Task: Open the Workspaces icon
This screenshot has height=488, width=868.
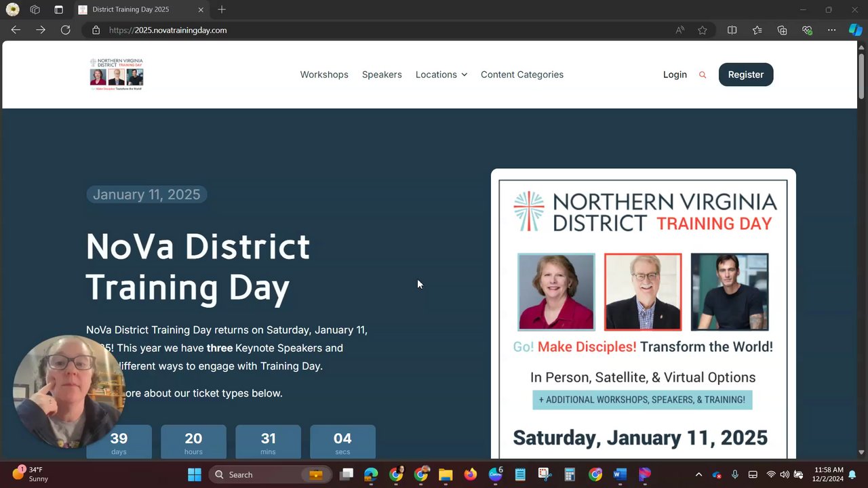Action: coord(35,9)
